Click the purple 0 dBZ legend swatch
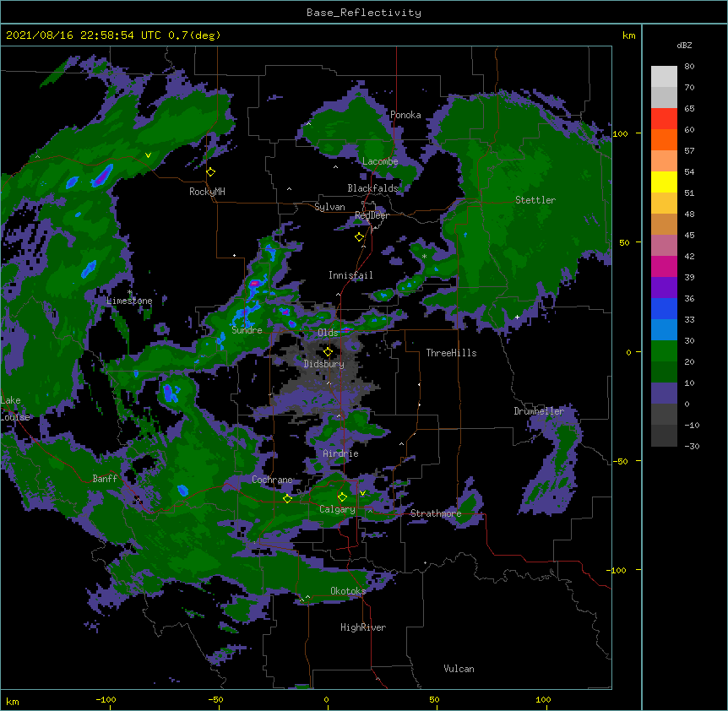The height and width of the screenshot is (711, 728). (x=664, y=393)
